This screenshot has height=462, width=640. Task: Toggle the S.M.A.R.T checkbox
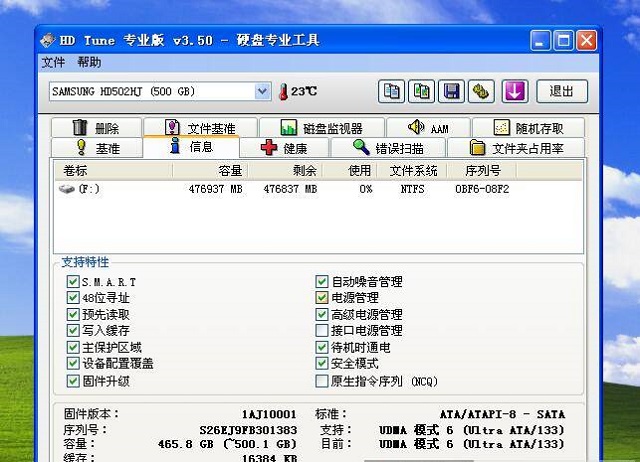[73, 282]
